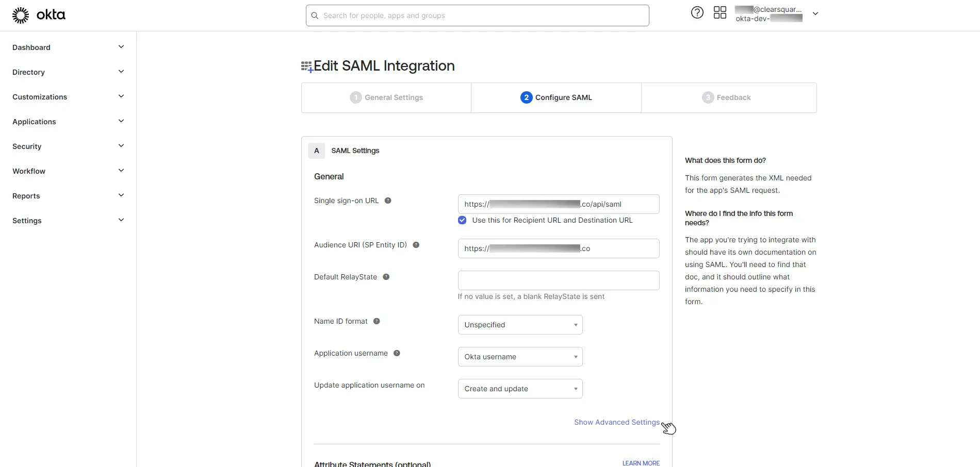This screenshot has height=467, width=980.
Task: Open the account menu chevron
Action: 815,14
